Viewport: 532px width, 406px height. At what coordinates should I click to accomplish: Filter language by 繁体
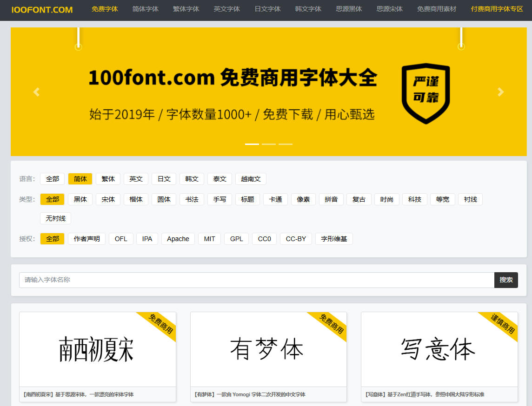coord(108,179)
